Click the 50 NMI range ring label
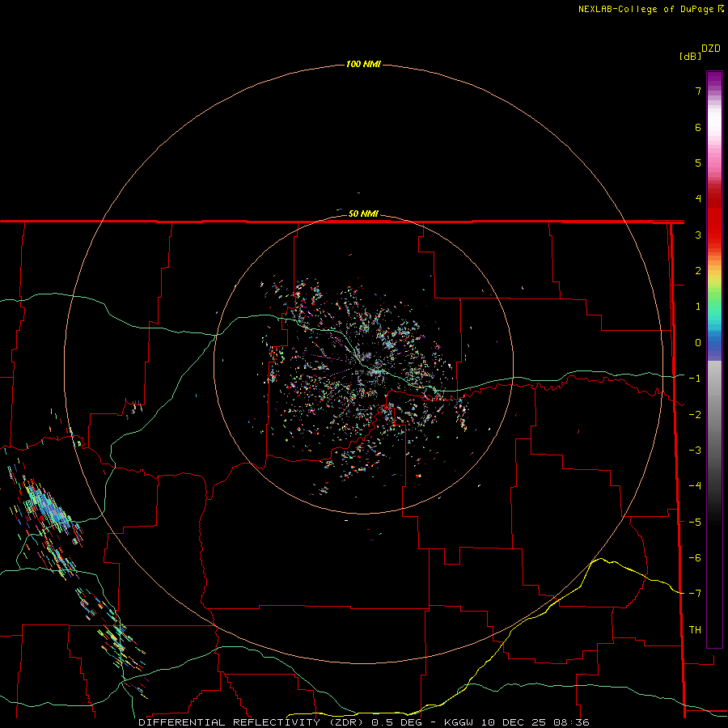 pyautogui.click(x=363, y=214)
